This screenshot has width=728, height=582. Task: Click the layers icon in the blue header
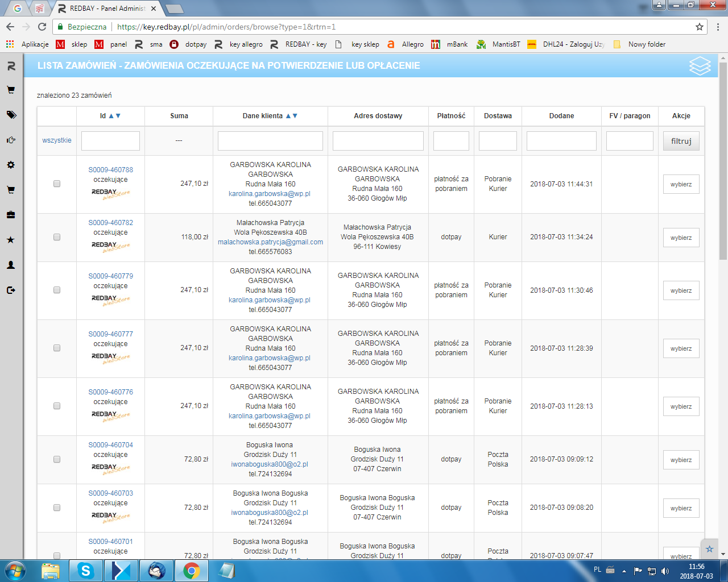700,66
